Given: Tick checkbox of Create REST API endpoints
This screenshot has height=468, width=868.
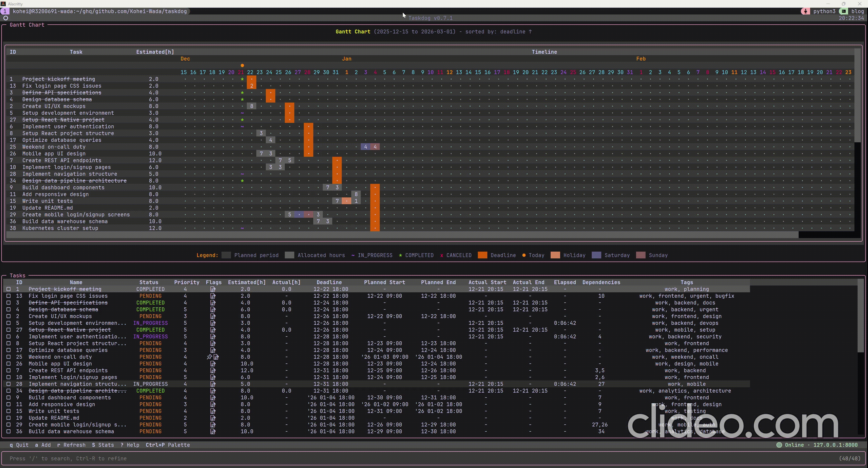Looking at the screenshot, I should 9,370.
